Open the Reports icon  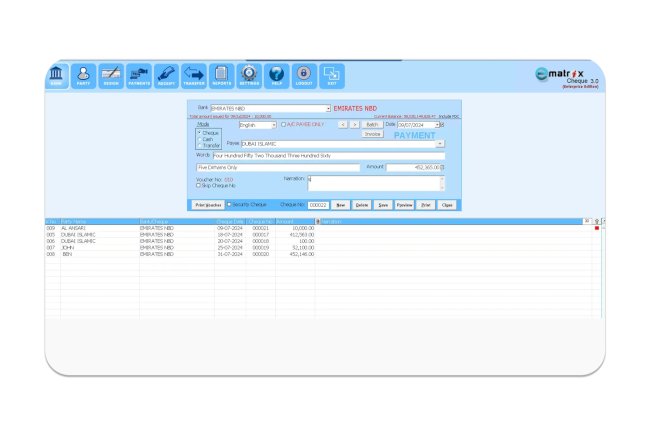click(x=221, y=76)
